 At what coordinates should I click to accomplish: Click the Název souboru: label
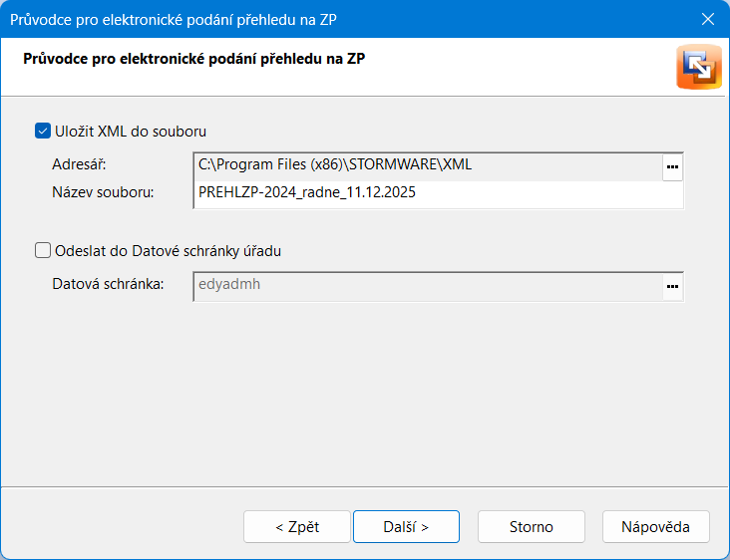[103, 192]
